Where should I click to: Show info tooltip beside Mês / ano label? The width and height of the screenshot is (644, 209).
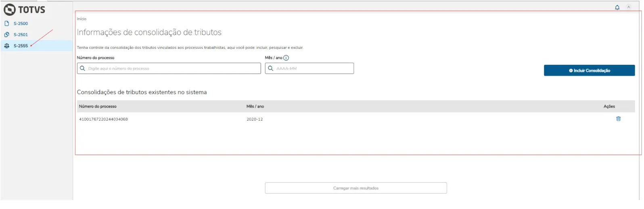(286, 58)
